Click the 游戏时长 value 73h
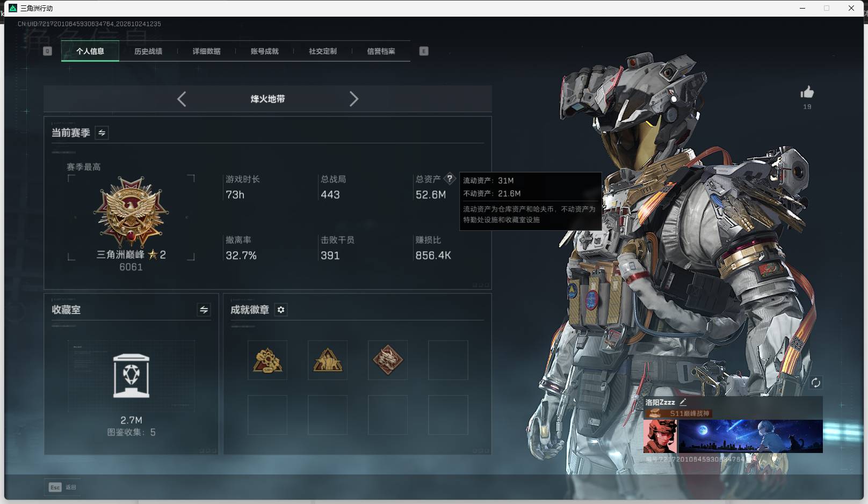The image size is (868, 504). pos(235,195)
